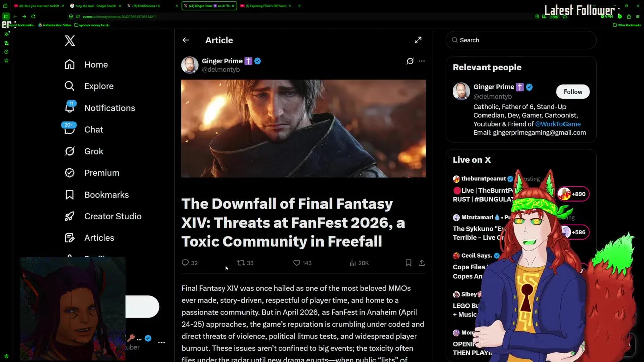Viewport: 644px width, 362px height.
Task: Open @delmontyb handle under article header
Action: [220, 70]
